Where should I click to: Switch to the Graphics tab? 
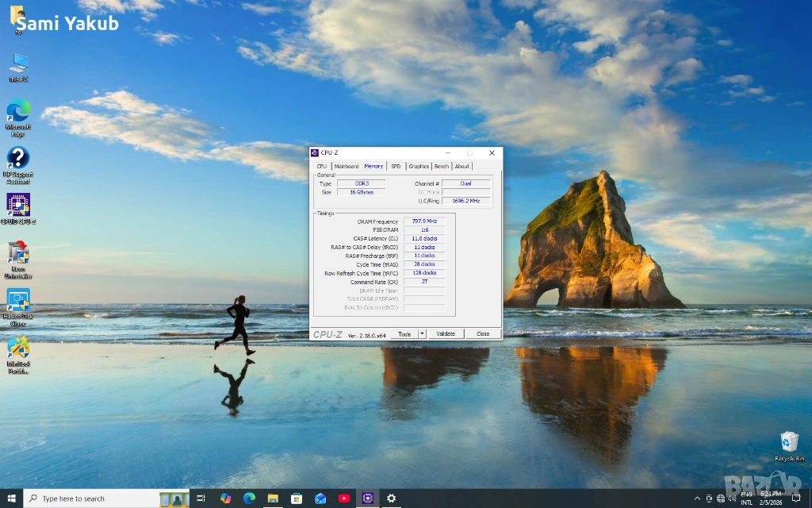tap(419, 167)
